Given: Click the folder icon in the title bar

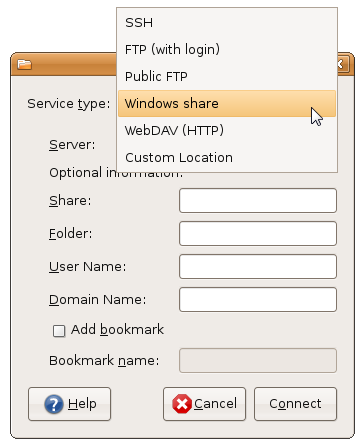Looking at the screenshot, I should (24, 64).
